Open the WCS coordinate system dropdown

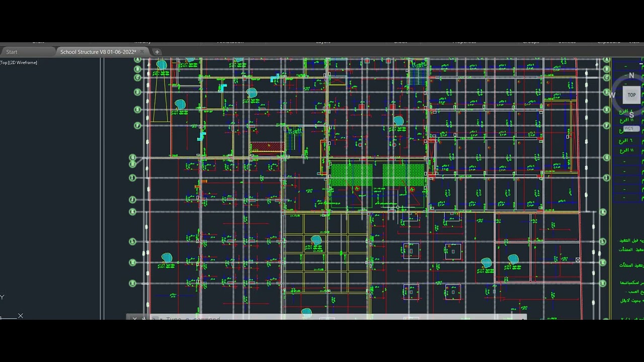click(x=631, y=129)
